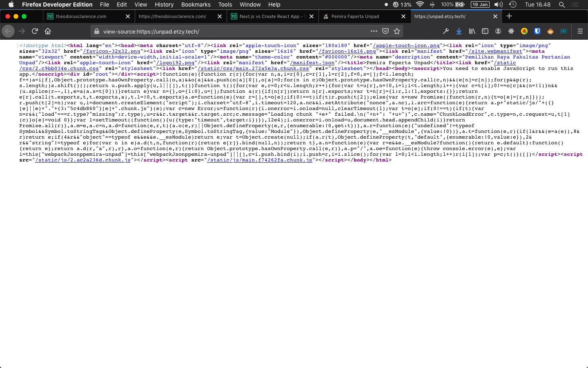The image size is (588, 368).
Task: Toggle the sidebar view icon
Action: click(485, 31)
